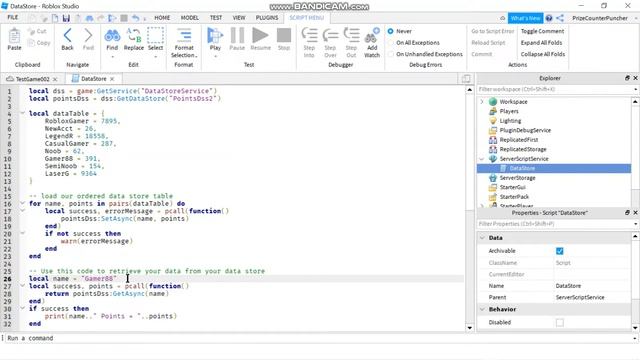Close the DataStore script tab
The image size is (640, 360).
tap(112, 79)
